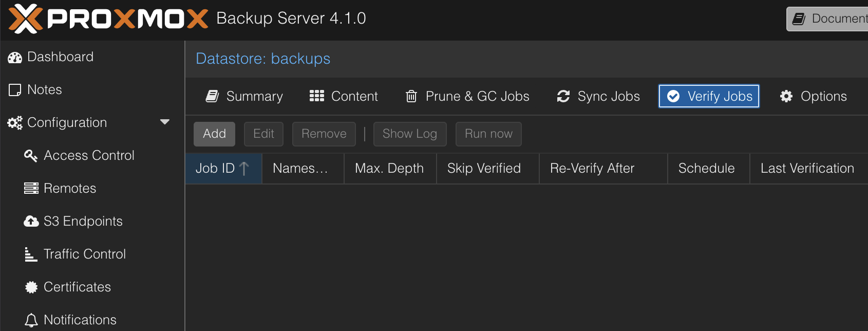The width and height of the screenshot is (868, 331).
Task: Click the Proxmox logo
Action: 108,19
